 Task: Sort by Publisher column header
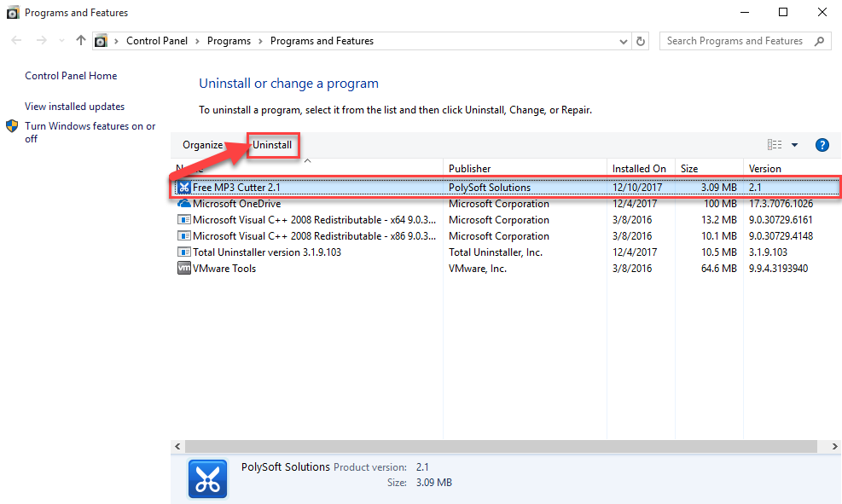(x=525, y=169)
